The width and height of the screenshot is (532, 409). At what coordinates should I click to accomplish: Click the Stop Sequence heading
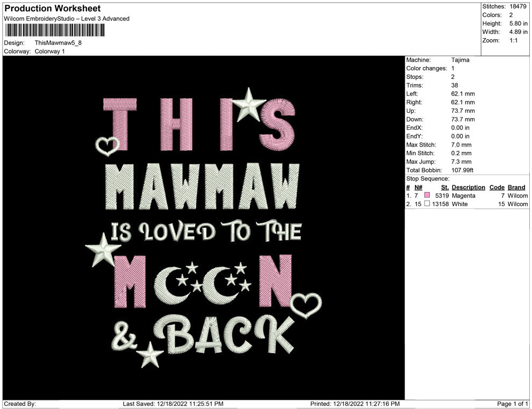coord(428,179)
